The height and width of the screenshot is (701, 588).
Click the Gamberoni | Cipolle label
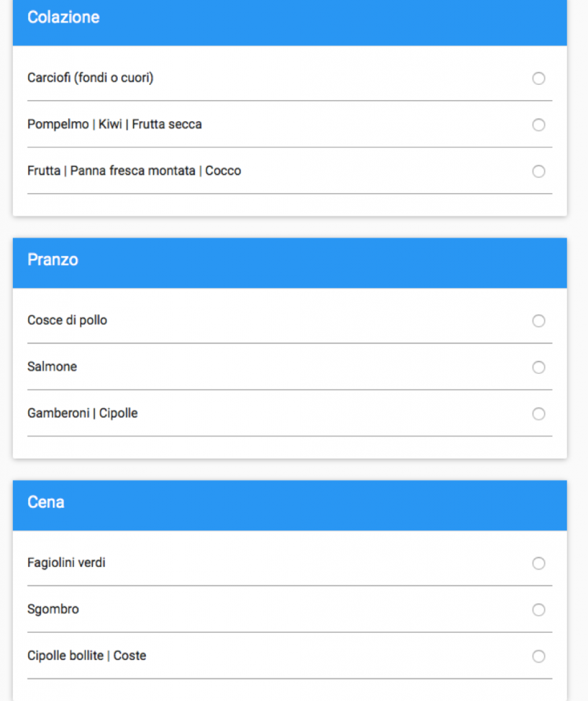click(82, 413)
